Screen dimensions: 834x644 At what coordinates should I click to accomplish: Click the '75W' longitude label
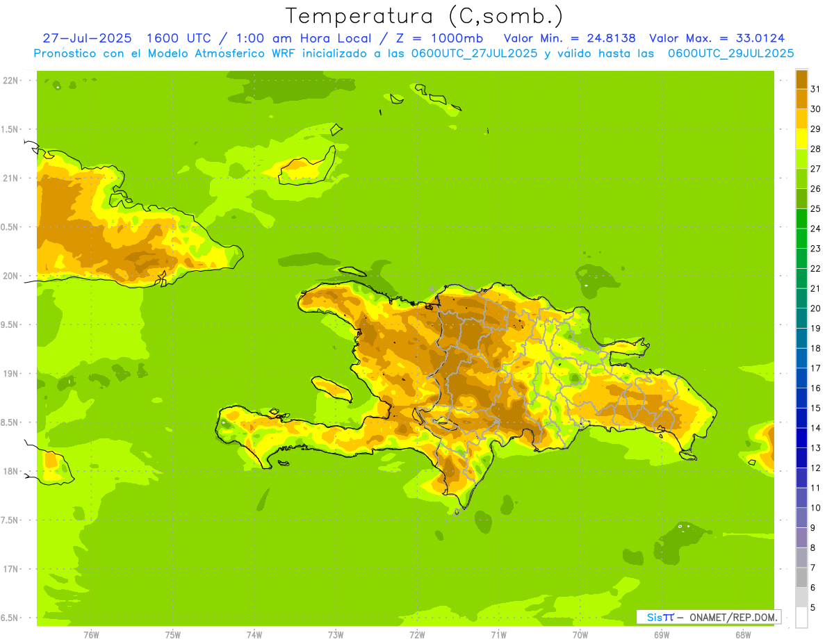point(173,635)
